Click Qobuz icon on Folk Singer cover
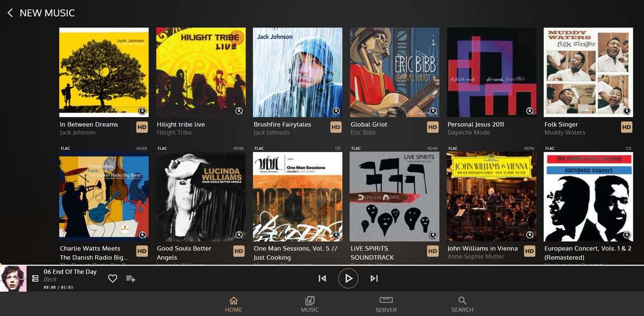644x316 pixels. (627, 111)
